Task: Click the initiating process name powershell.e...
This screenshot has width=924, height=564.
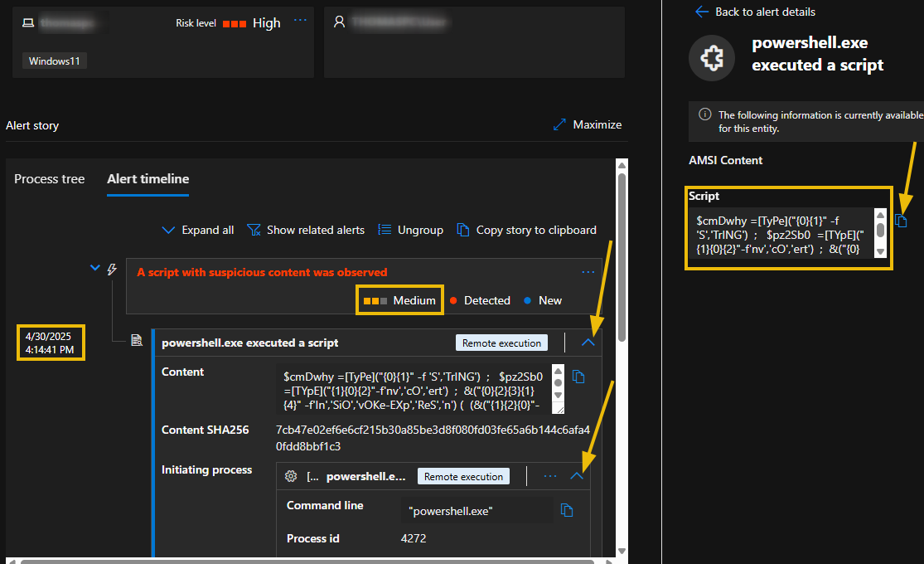Action: (x=366, y=476)
